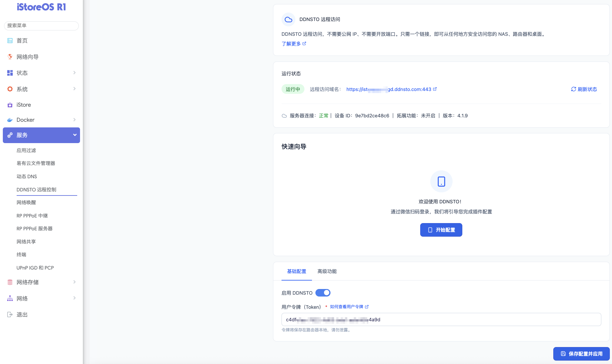Viewport: 612px width, 364px height.
Task: Click the DDNSTO cloud logo icon
Action: pos(288,20)
